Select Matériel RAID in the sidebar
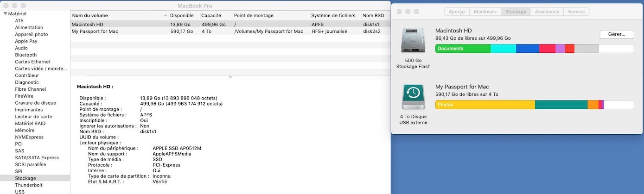Screen dimensions: 644x194 30,124
